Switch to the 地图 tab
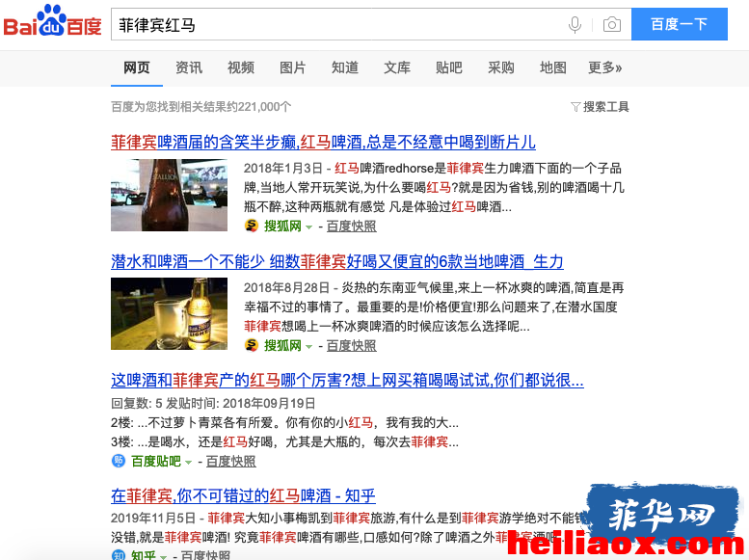This screenshot has width=749, height=560. (553, 67)
